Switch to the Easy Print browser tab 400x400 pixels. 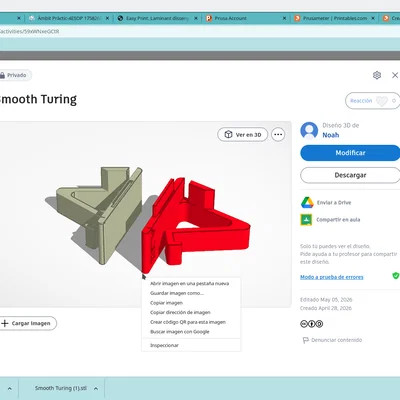[x=157, y=18]
